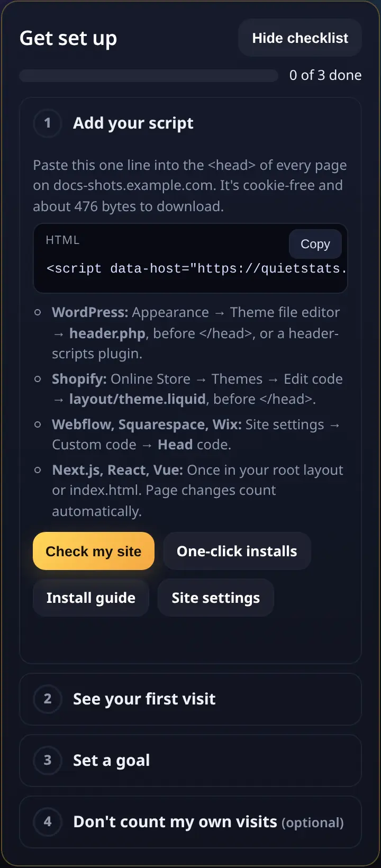Click the layout/theme.liquid file name text
This screenshot has height=868, width=381.
point(138,399)
